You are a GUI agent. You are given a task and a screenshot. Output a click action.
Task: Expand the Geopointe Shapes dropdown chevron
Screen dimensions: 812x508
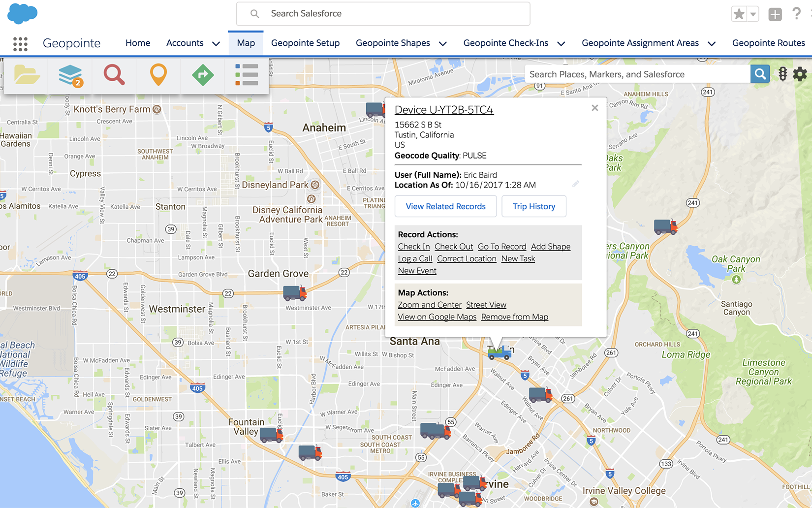(x=443, y=43)
